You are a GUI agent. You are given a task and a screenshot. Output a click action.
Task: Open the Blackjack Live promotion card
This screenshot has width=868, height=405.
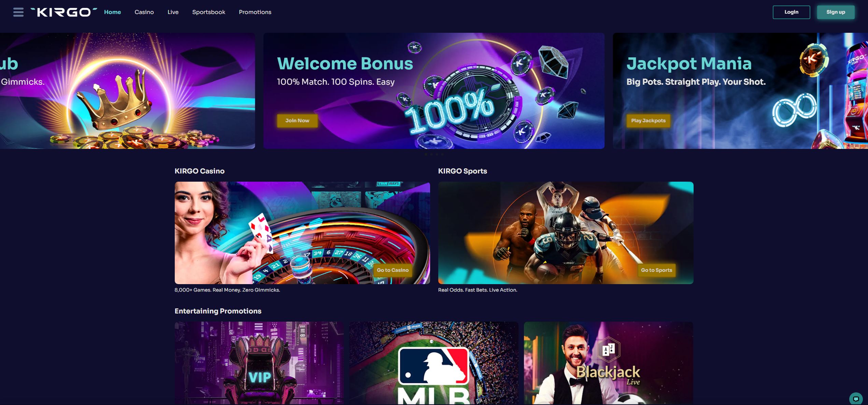tap(609, 363)
